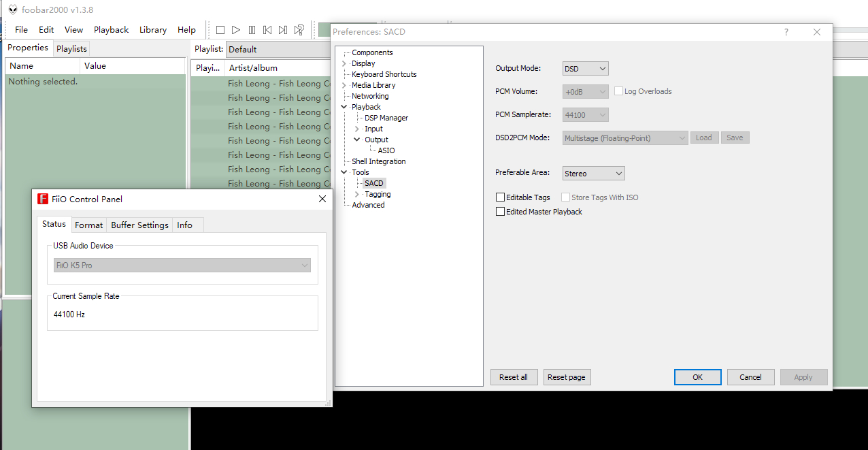868x450 pixels.
Task: Collapse the Tools tree node
Action: pyautogui.click(x=344, y=172)
